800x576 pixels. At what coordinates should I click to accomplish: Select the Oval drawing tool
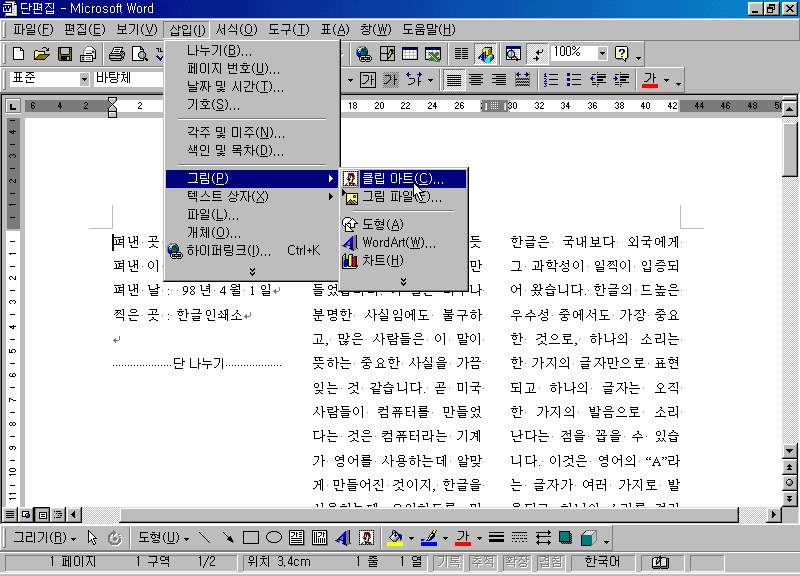point(273,537)
